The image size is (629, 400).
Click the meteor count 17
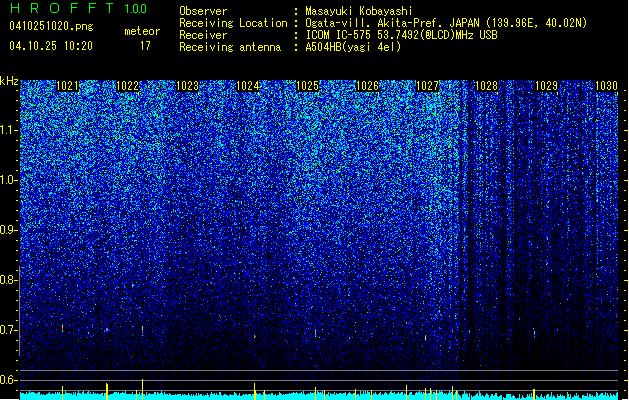pyautogui.click(x=145, y=46)
